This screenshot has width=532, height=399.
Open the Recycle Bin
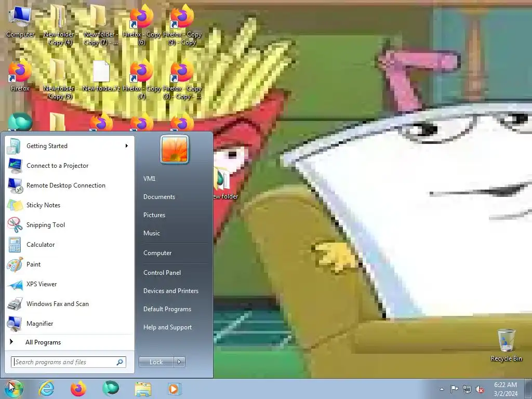coord(506,345)
